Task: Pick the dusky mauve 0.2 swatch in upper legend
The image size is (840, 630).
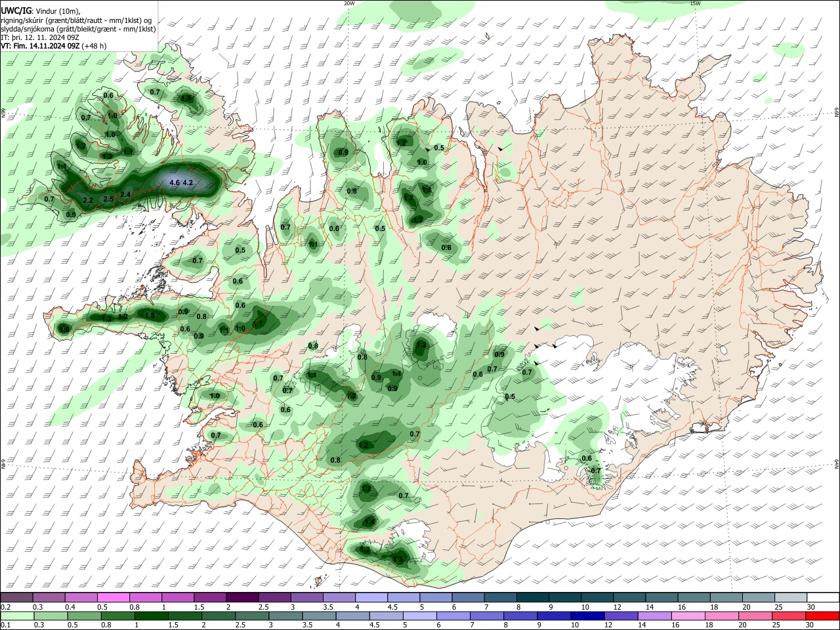Action: [x=16, y=597]
